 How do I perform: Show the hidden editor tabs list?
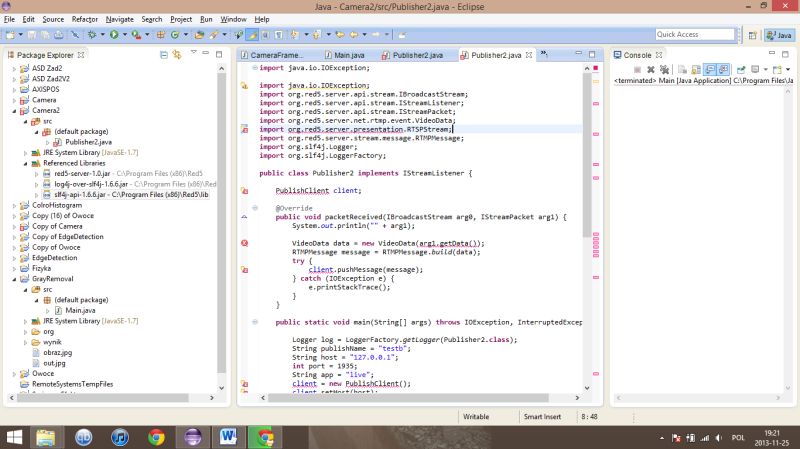coord(544,54)
